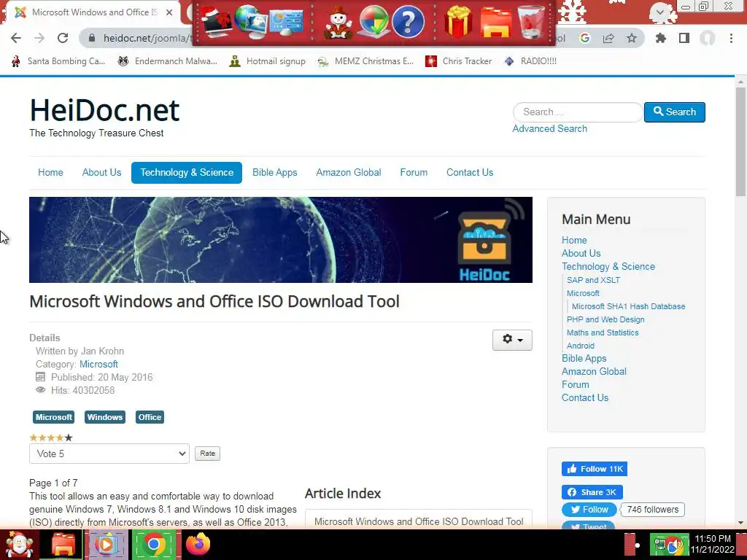Click the taskbar clock showing 11:50 PM
Viewport: 747px width, 560px height.
713,544
